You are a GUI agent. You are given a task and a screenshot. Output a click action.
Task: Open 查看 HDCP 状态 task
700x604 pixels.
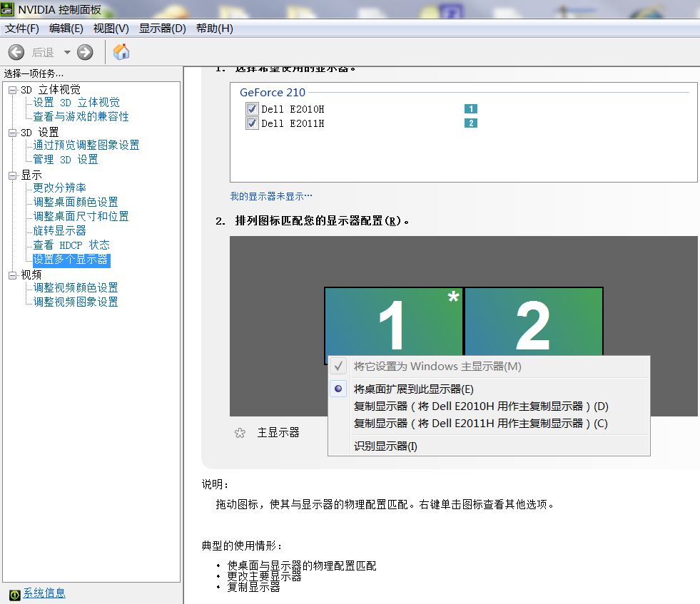point(71,245)
